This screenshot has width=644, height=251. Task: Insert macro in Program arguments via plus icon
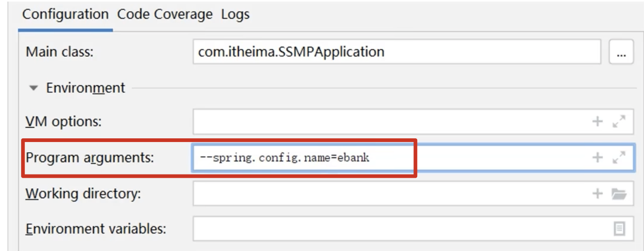coord(598,158)
